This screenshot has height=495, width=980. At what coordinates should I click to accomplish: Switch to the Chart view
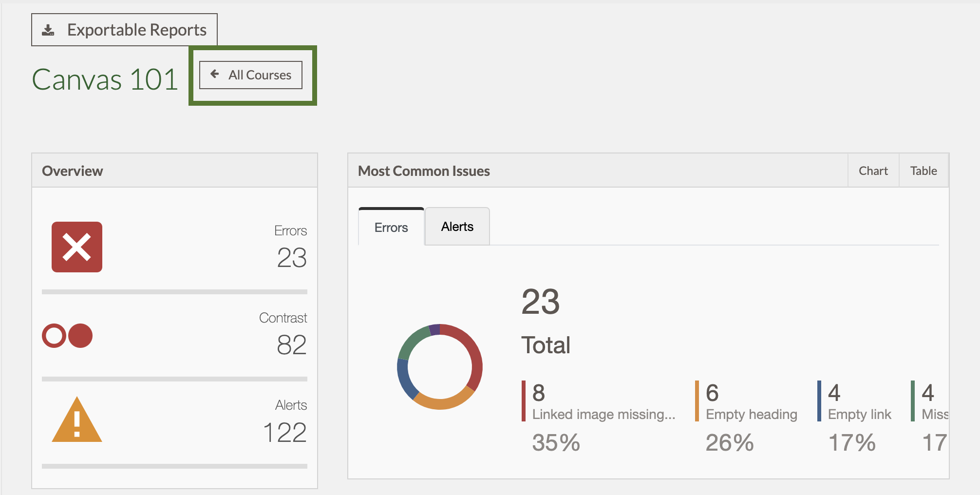pyautogui.click(x=873, y=171)
